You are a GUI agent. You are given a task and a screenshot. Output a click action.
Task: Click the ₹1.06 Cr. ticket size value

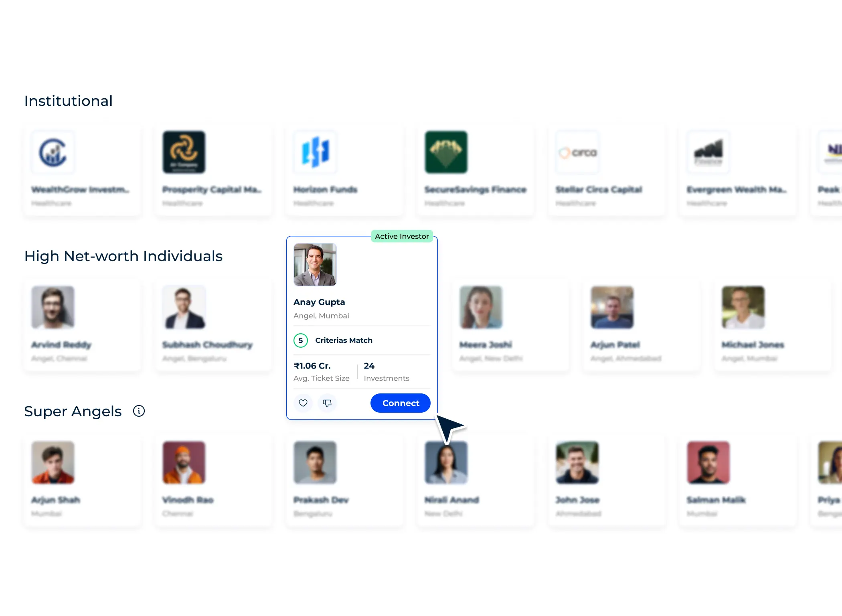[312, 366]
